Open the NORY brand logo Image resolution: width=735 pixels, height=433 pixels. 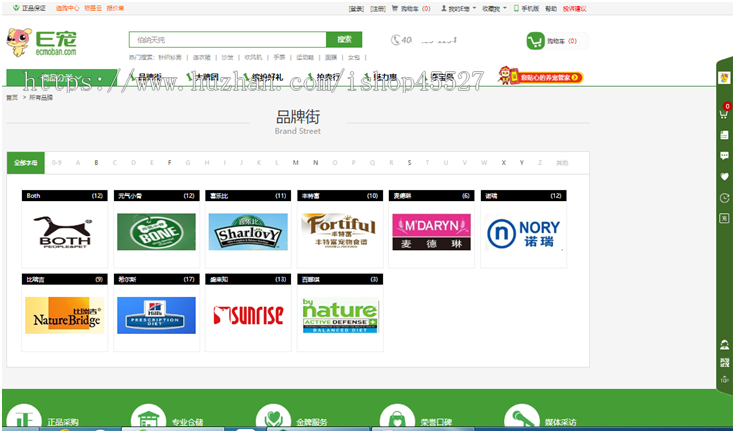tap(524, 233)
